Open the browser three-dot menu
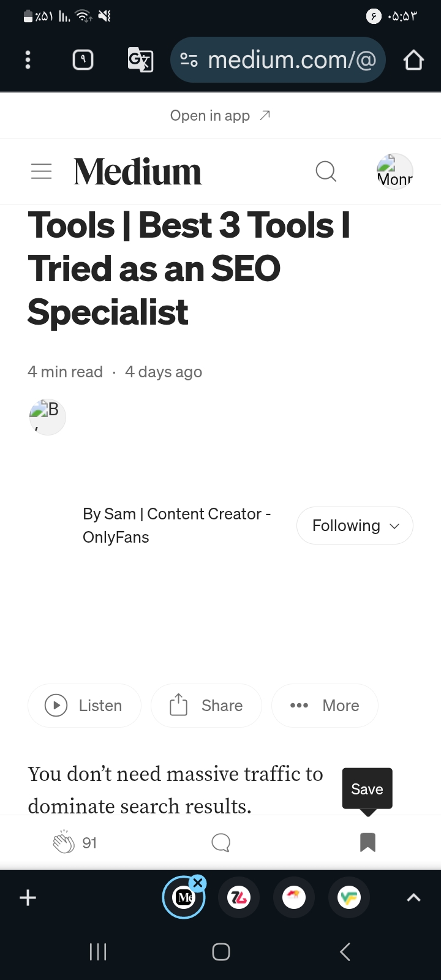 (28, 60)
